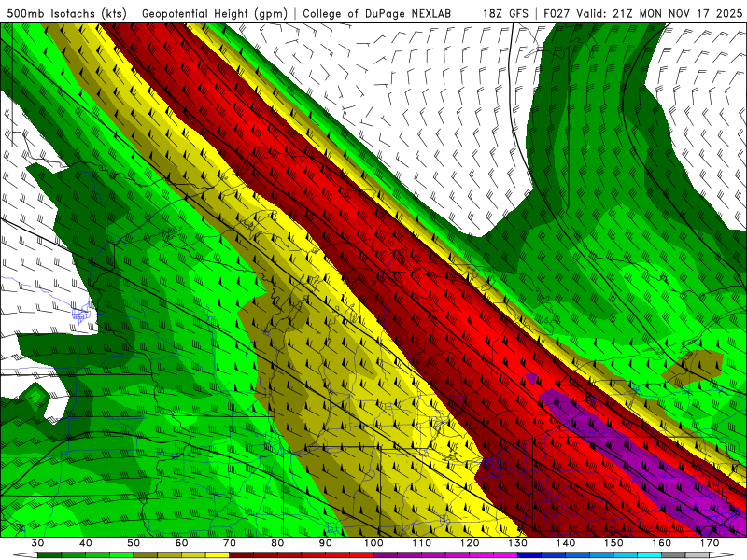The height and width of the screenshot is (560, 747).
Task: Click the 80 value on the color scale
Action: click(x=277, y=543)
